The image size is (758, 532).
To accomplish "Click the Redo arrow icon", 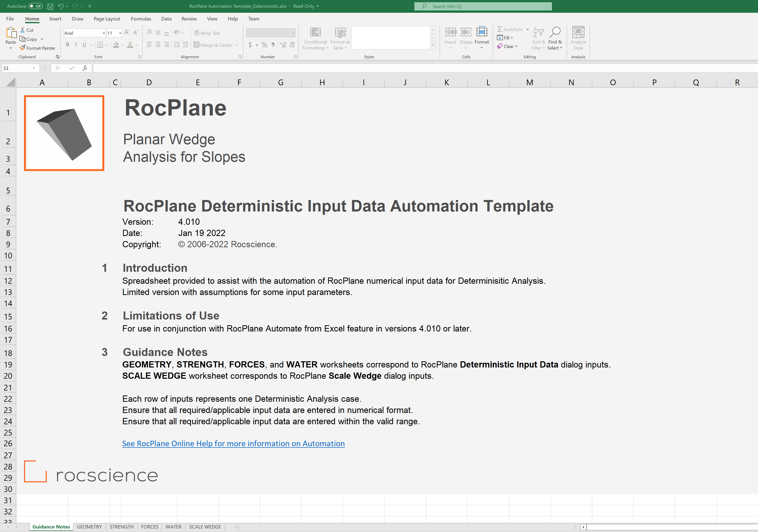I will tap(75, 6).
